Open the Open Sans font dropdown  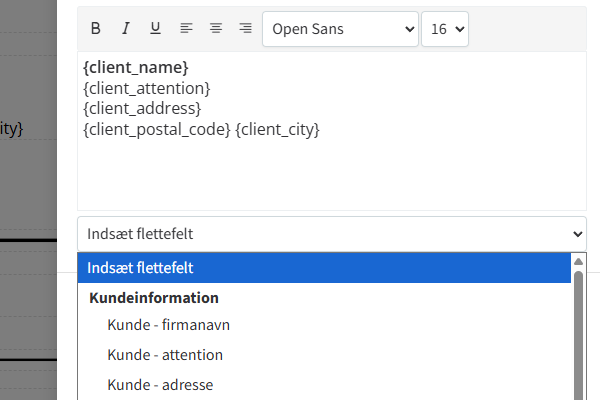340,29
